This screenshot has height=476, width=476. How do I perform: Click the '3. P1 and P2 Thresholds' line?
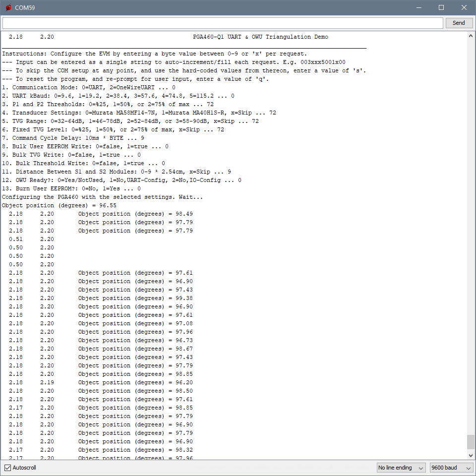click(108, 105)
